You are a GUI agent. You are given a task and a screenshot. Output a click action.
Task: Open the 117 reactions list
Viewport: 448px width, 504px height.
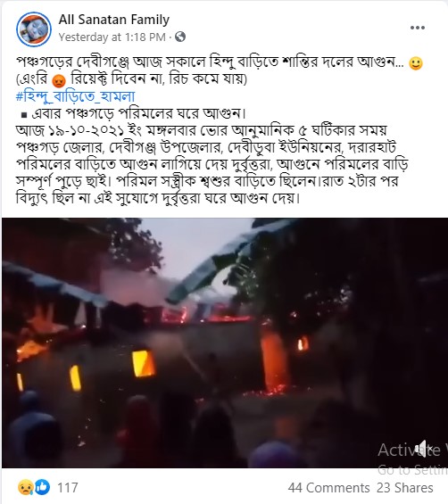[x=68, y=488]
